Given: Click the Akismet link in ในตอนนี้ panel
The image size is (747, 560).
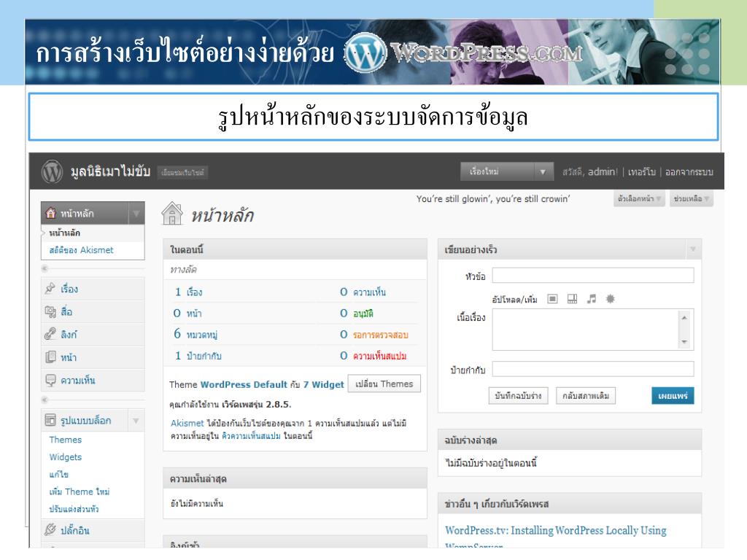Looking at the screenshot, I should pos(187,423).
